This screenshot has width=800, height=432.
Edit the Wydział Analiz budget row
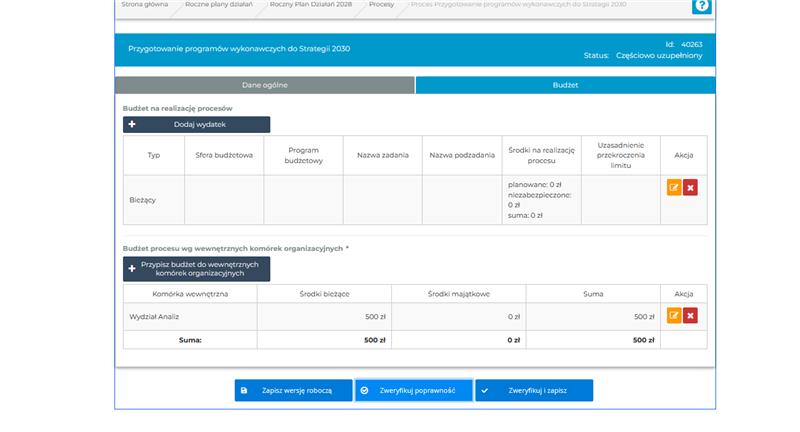click(x=674, y=316)
